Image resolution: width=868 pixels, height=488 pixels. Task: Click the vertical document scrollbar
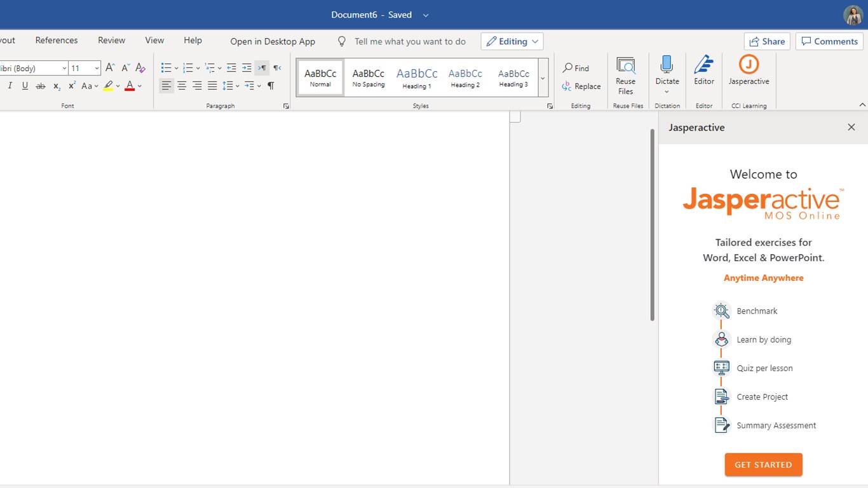point(652,225)
